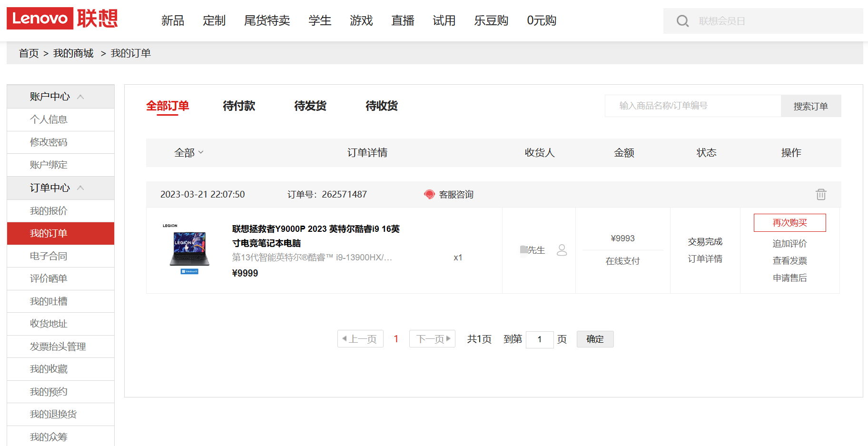Open 修改密码 in sidebar

(60, 142)
